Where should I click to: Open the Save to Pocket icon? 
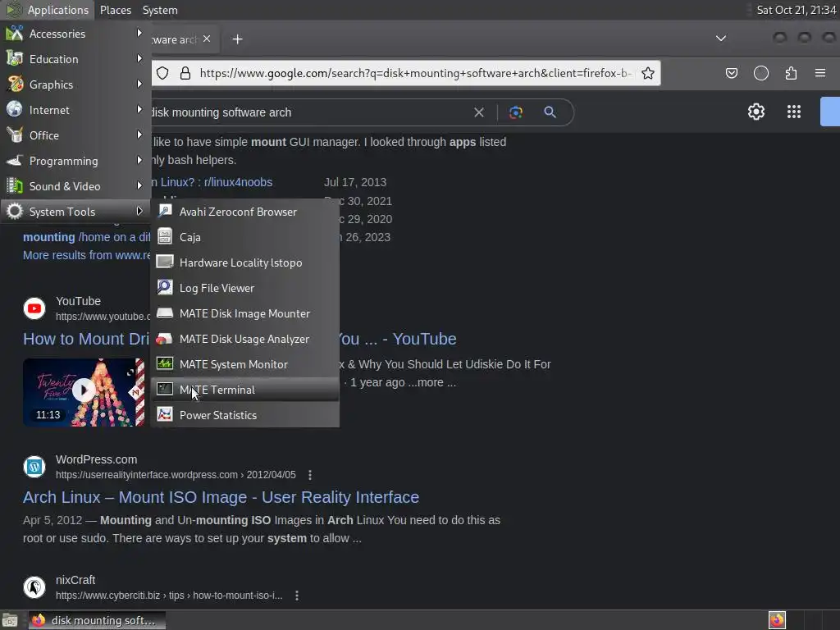(x=731, y=73)
